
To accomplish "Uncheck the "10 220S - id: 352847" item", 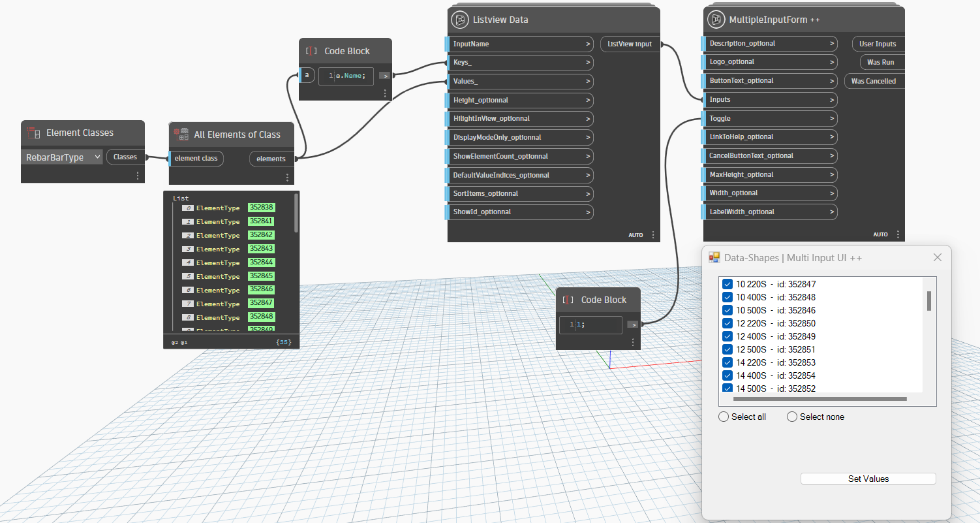I will point(727,284).
